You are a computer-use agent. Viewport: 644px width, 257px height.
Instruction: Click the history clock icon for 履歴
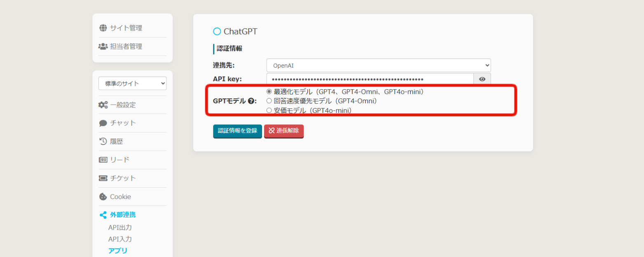click(103, 141)
